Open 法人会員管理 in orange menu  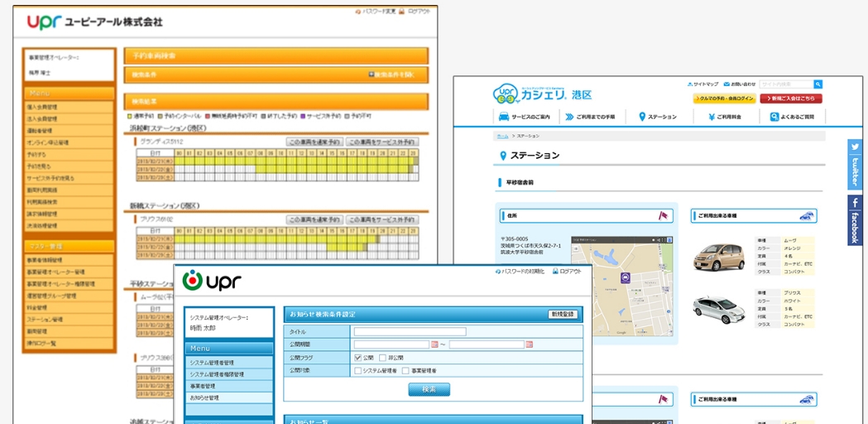coord(70,118)
